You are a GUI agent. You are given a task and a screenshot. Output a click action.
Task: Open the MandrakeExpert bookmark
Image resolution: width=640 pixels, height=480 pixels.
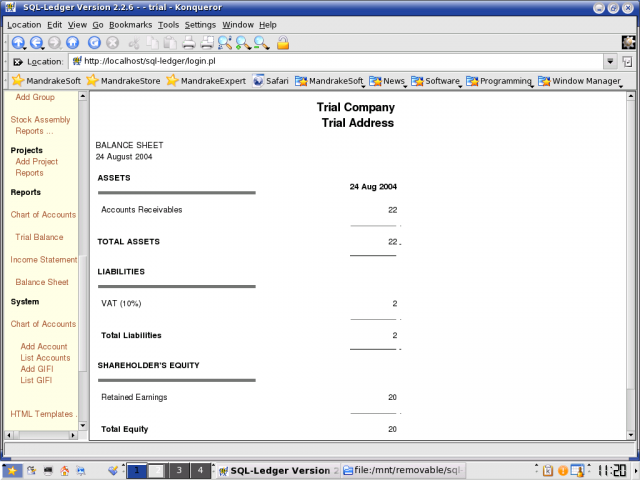click(206, 81)
